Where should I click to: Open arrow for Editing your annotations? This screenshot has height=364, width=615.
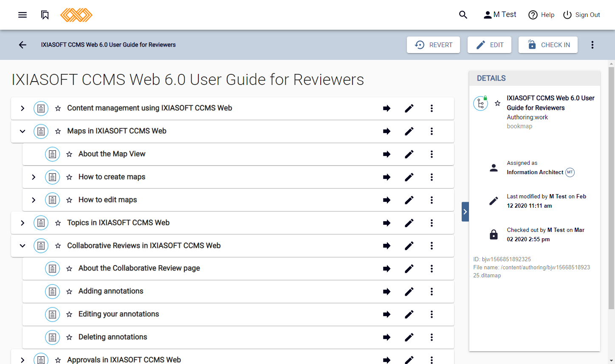tap(386, 314)
